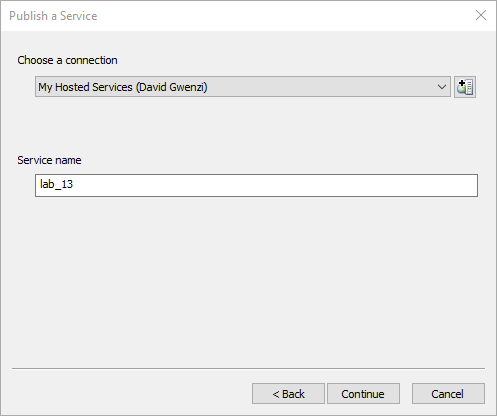Click the blank area below the Service name field
This screenshot has width=497, height=416.
(248, 280)
